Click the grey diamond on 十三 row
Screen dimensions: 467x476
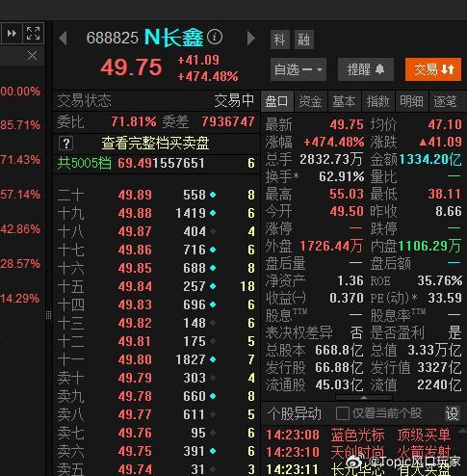(213, 323)
